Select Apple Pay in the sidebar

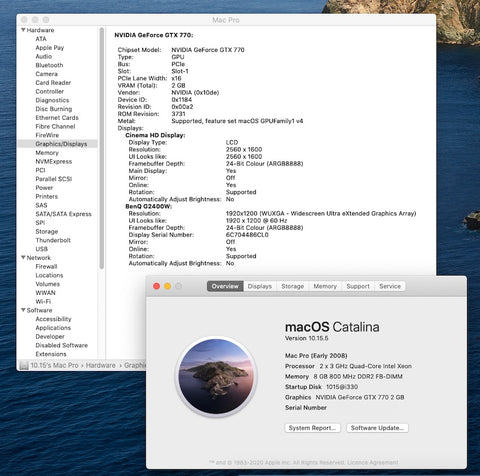[50, 48]
